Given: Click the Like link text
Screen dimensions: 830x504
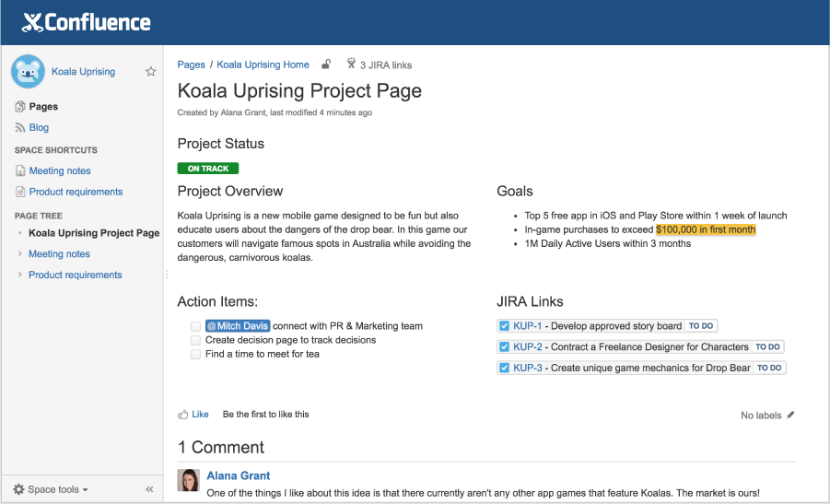Looking at the screenshot, I should 200,415.
